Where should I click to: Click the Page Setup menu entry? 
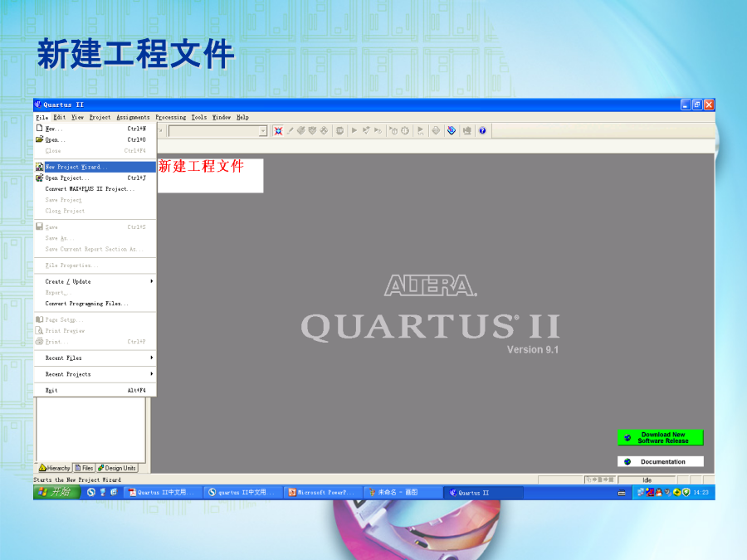(95, 319)
